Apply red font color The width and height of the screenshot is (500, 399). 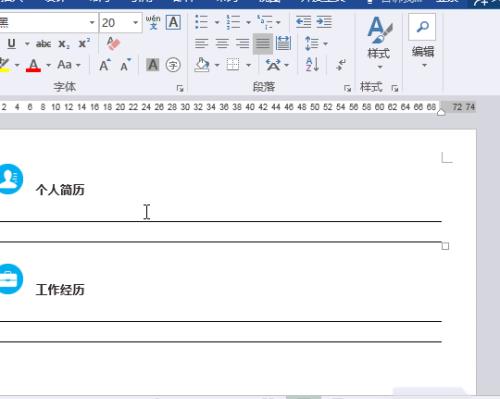(33, 65)
